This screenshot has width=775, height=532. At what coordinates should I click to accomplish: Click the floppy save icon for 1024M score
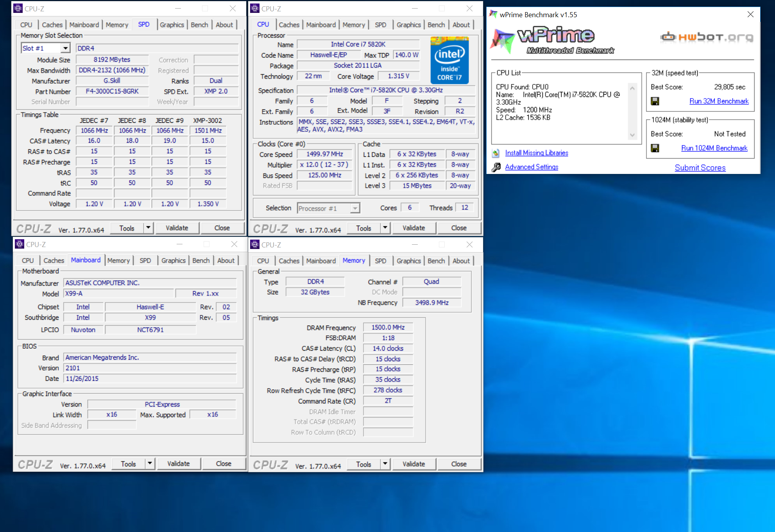pos(655,148)
